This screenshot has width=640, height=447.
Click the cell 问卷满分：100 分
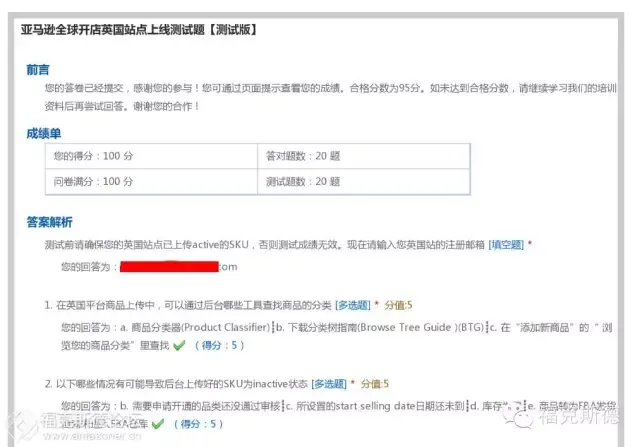[x=151, y=182]
